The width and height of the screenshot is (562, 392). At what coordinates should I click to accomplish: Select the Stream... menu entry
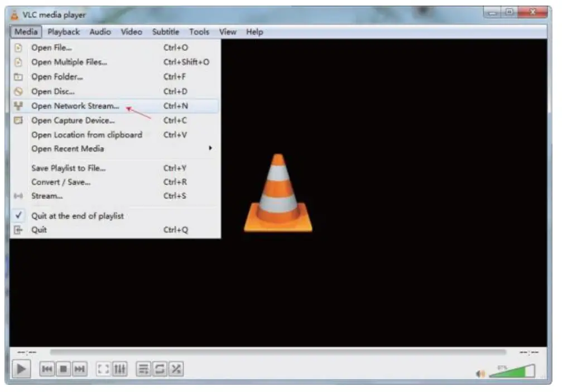coord(115,196)
